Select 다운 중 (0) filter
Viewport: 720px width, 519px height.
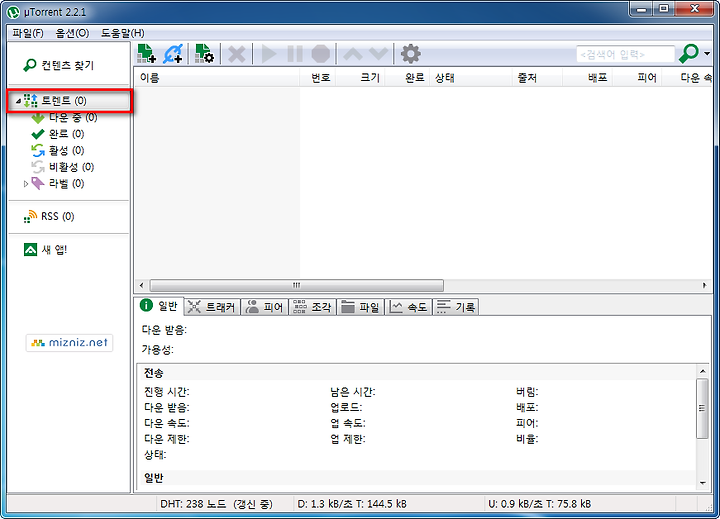click(x=64, y=118)
